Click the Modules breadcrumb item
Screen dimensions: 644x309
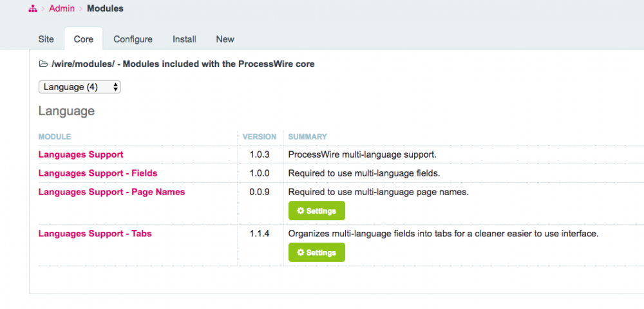[105, 9]
